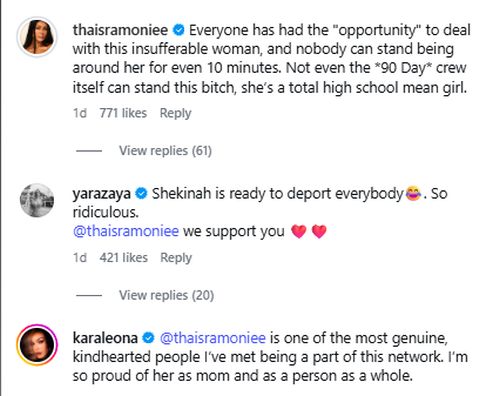Expand View replies (20)
The height and width of the screenshot is (396, 500).
pyautogui.click(x=166, y=295)
